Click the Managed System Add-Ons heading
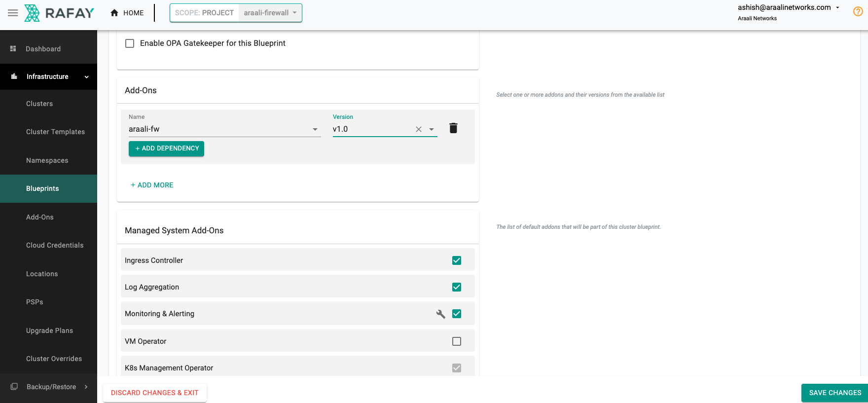 point(174,230)
